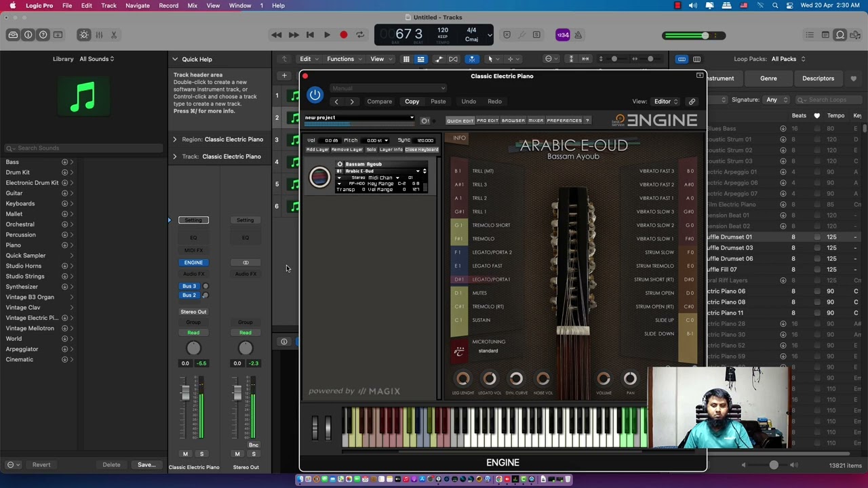
Task: Open the View dropdown in tracks area
Action: click(x=380, y=59)
